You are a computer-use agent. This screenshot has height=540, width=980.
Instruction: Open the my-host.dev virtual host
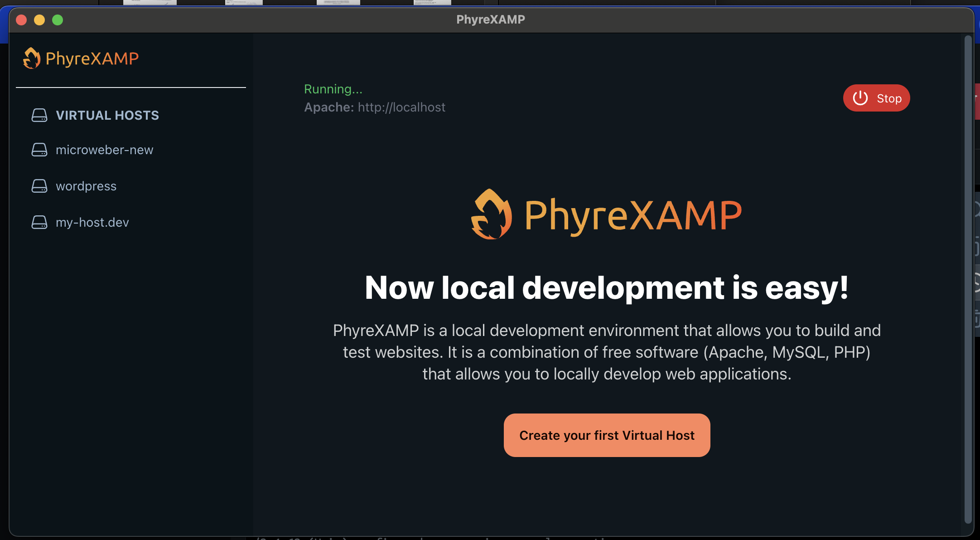click(x=92, y=222)
